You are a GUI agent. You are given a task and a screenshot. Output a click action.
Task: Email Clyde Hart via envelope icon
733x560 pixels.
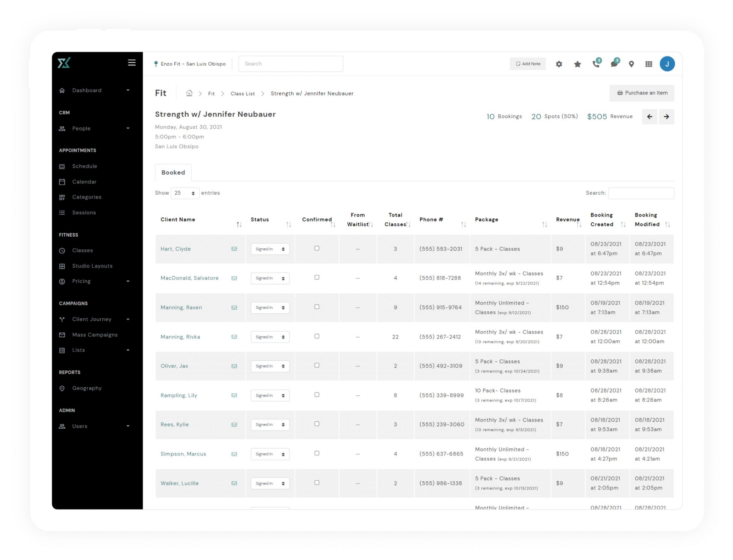pyautogui.click(x=234, y=249)
